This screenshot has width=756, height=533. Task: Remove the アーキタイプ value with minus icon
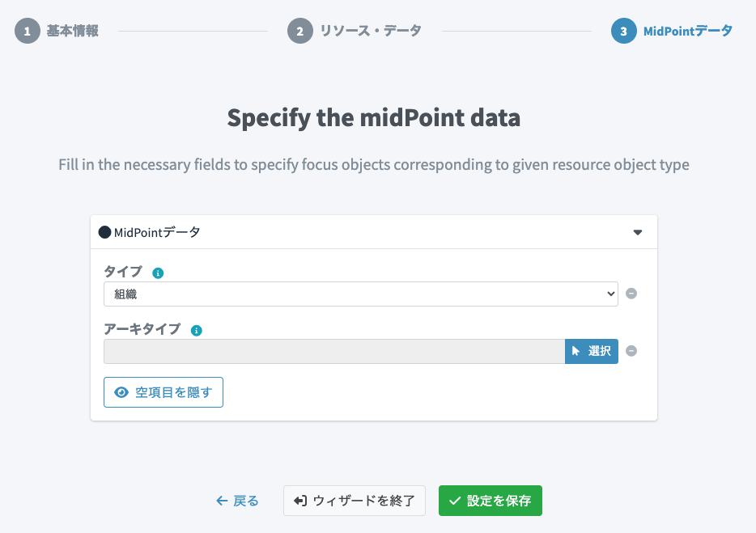coord(631,351)
